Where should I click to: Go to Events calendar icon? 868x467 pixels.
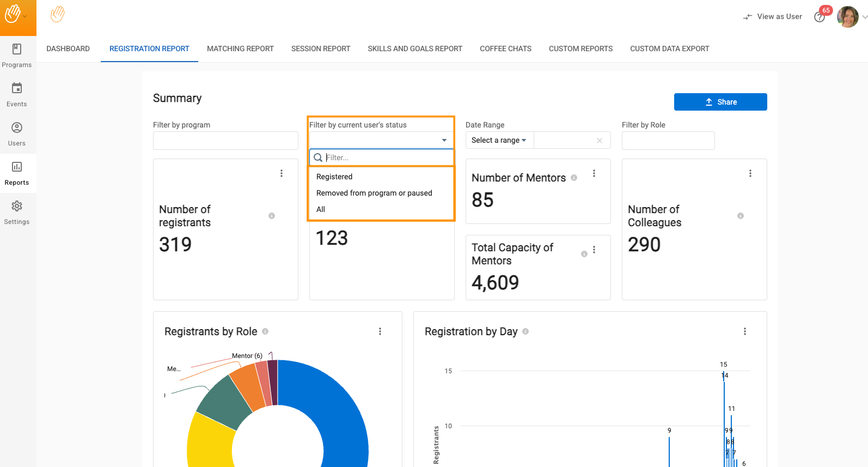[x=17, y=88]
